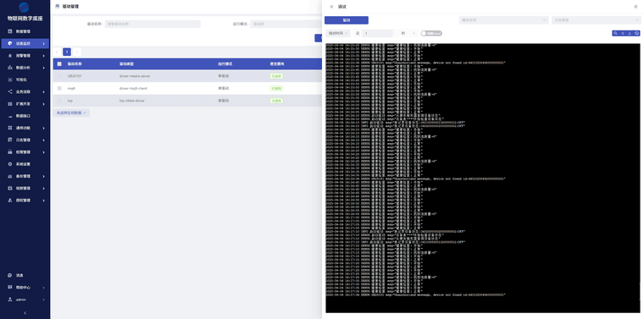
Task: Click the 数据分析 bar chart icon
Action: [10, 68]
